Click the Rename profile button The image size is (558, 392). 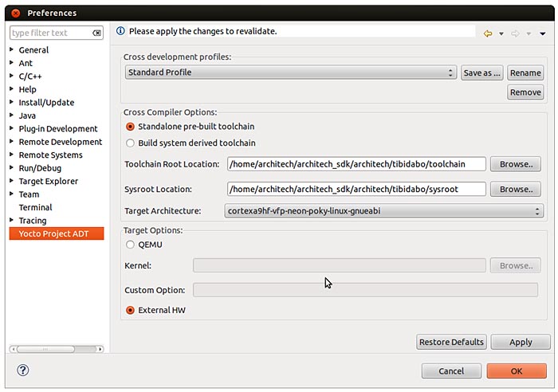pos(525,73)
